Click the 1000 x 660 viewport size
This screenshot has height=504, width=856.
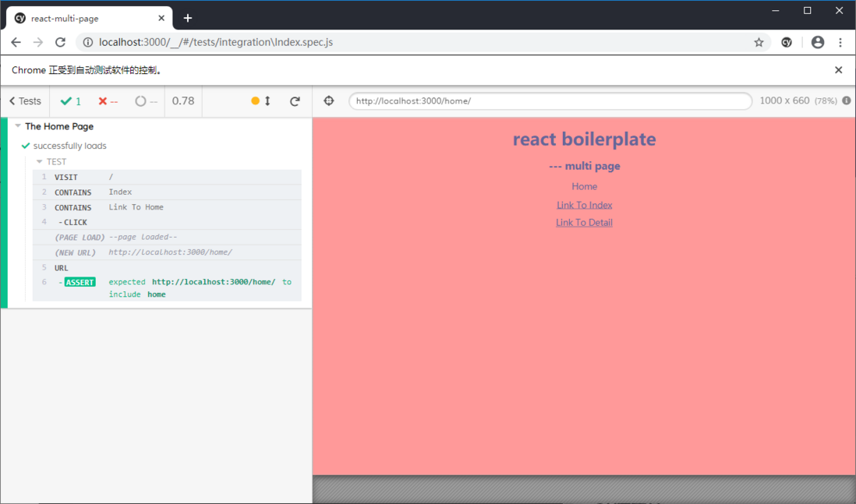point(784,100)
